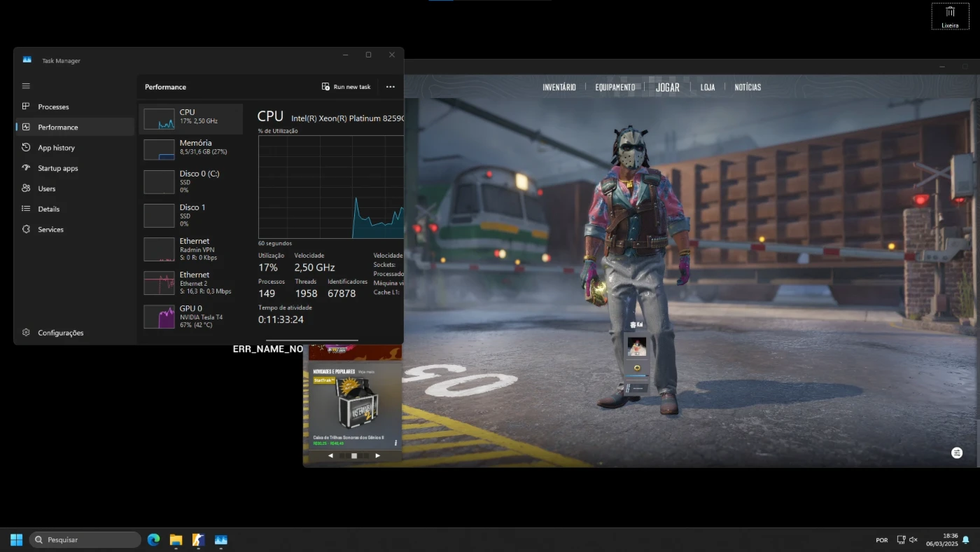This screenshot has width=980, height=552.
Task: Click the 67878 Identificadores value
Action: pyautogui.click(x=342, y=294)
